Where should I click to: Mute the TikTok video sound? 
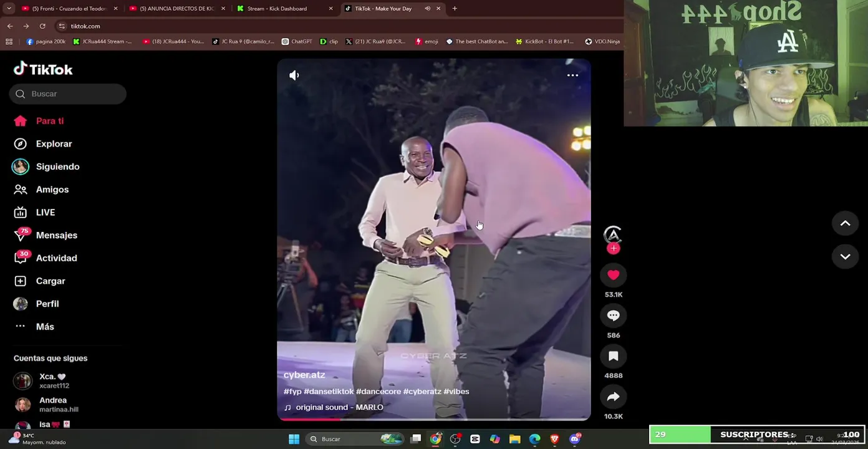294,75
